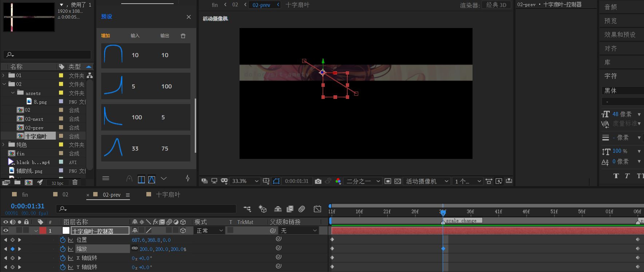Image resolution: width=644 pixels, height=272 pixels.
Task: Toggle the shy layers hide icon
Action: coord(278,209)
